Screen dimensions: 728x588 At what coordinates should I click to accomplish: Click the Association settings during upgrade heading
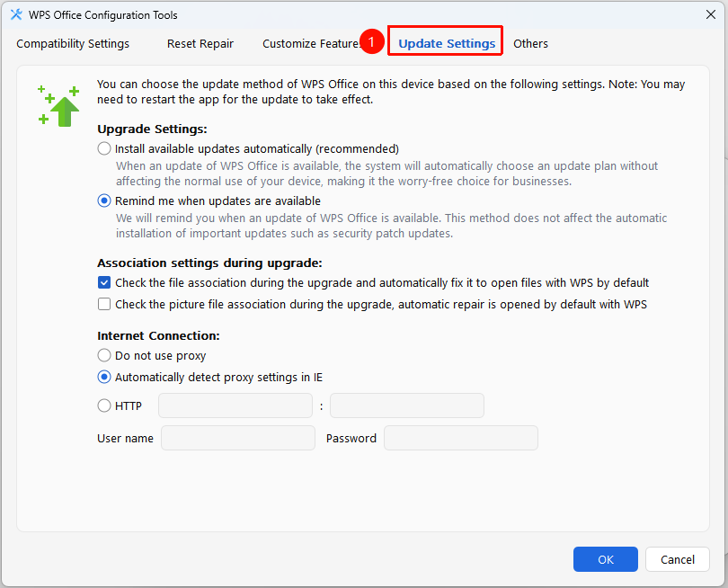(x=209, y=263)
